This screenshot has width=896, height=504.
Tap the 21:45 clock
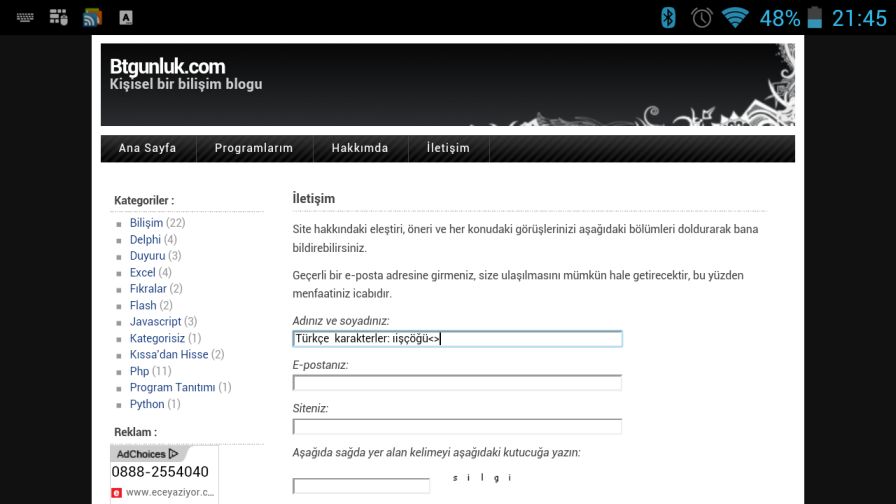pyautogui.click(x=859, y=18)
